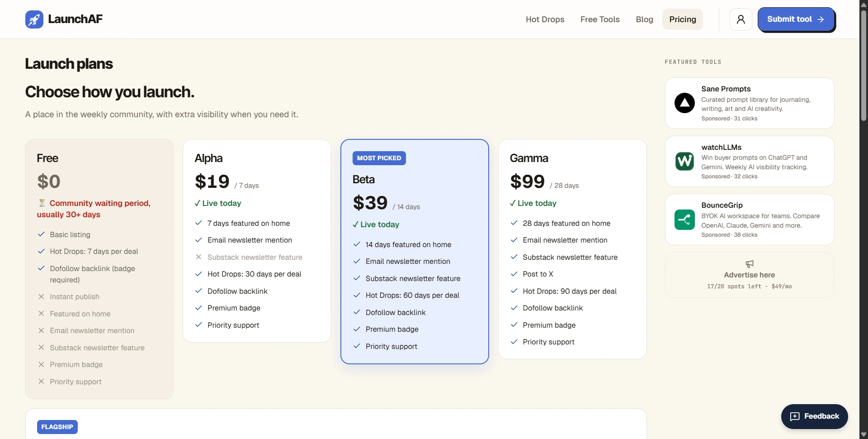This screenshot has width=868, height=439.
Task: Click "Dofollow backlink (badge required)" text
Action: click(93, 274)
